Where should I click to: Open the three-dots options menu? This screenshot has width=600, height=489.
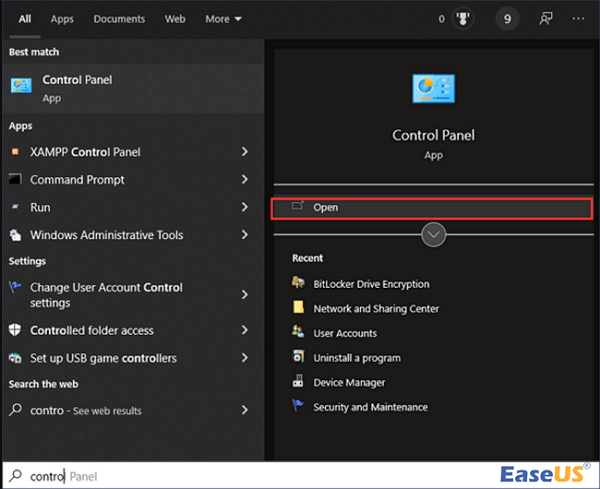tap(578, 18)
